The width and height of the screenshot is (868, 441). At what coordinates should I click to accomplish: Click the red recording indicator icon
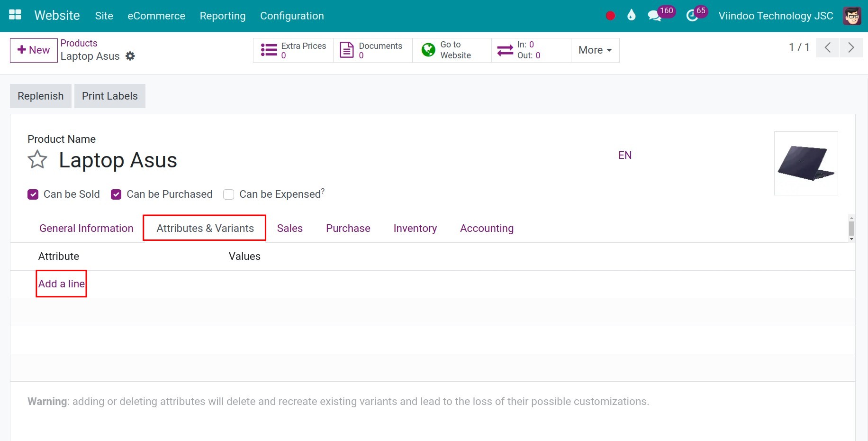pyautogui.click(x=610, y=16)
